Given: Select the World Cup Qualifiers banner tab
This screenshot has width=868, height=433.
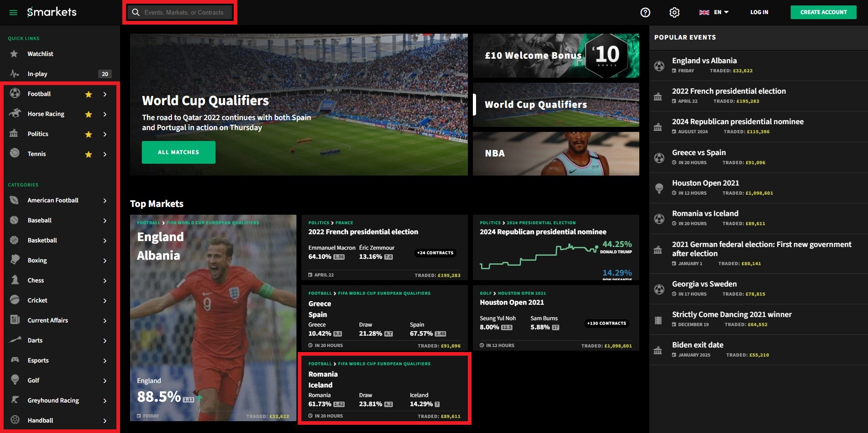Looking at the screenshot, I should click(x=556, y=105).
